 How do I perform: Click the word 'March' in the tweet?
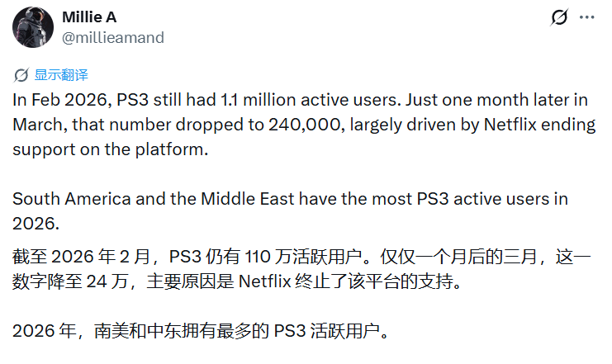click(37, 126)
